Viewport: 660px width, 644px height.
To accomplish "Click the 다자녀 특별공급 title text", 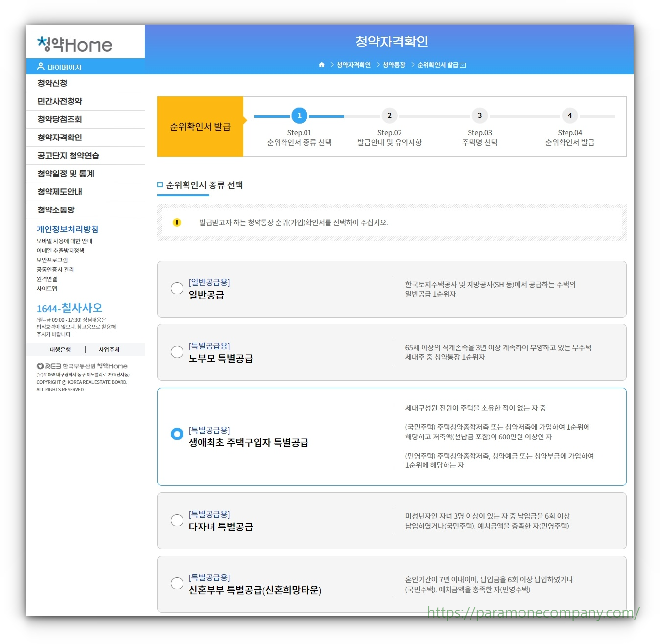I will (x=221, y=527).
